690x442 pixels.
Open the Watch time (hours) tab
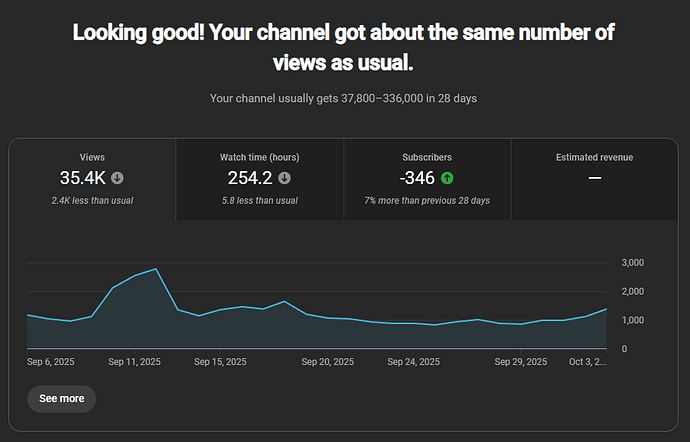259,179
